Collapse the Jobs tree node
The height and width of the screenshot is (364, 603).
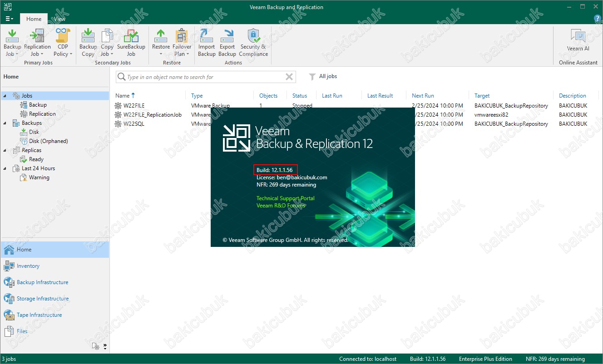pos(5,96)
